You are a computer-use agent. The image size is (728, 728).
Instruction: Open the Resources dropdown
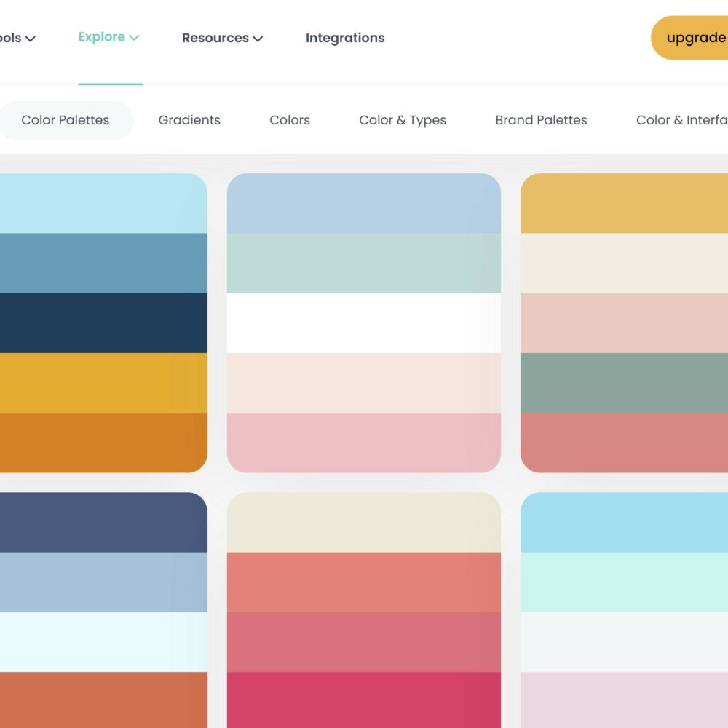221,38
